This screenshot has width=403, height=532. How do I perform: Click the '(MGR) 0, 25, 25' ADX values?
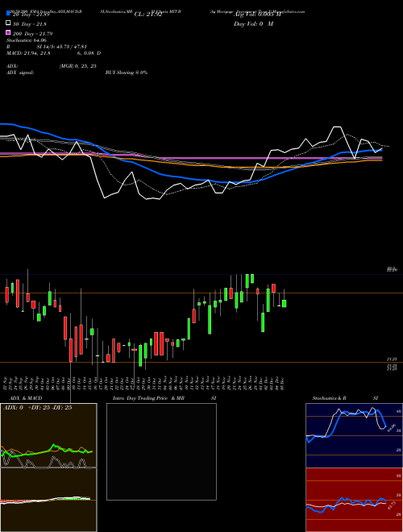tap(78, 66)
